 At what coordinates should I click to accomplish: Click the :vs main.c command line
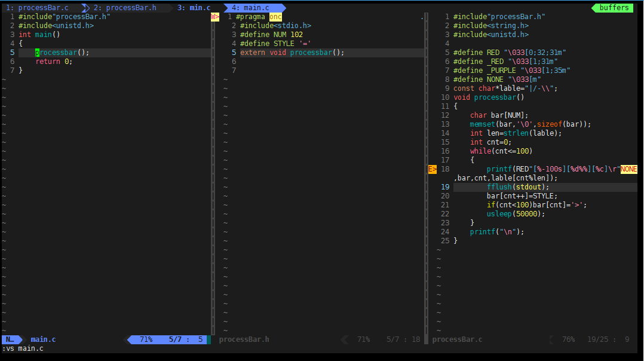point(23,348)
